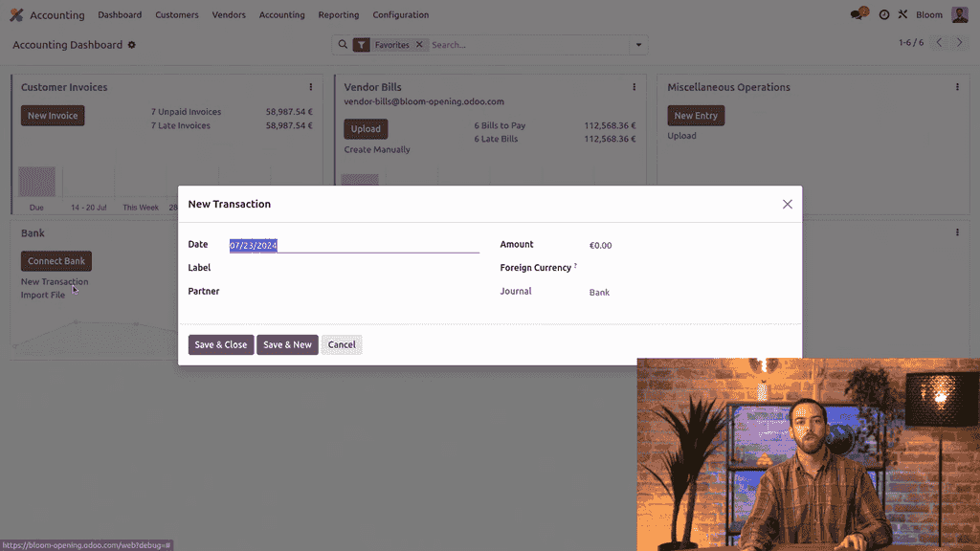
Task: Close the New Transaction dialog
Action: coord(787,204)
